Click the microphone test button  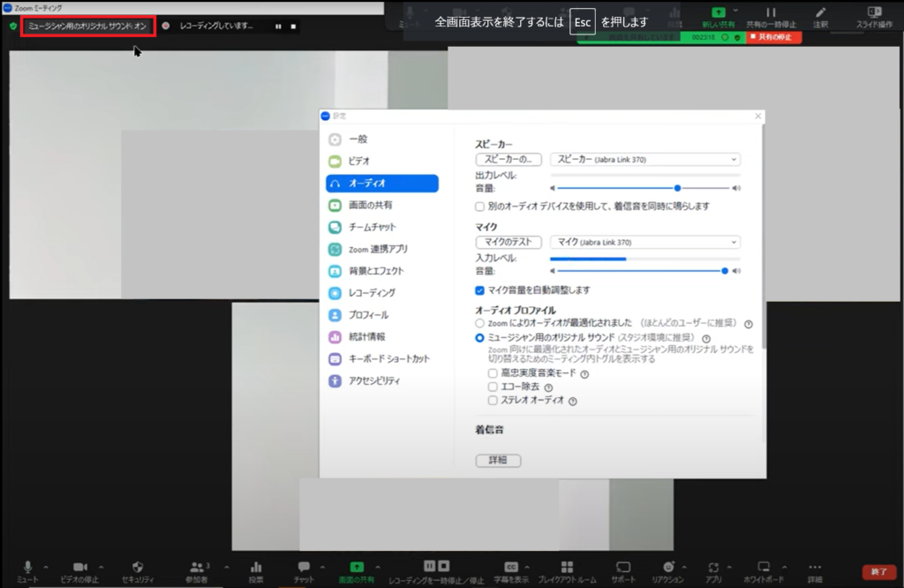pyautogui.click(x=508, y=242)
